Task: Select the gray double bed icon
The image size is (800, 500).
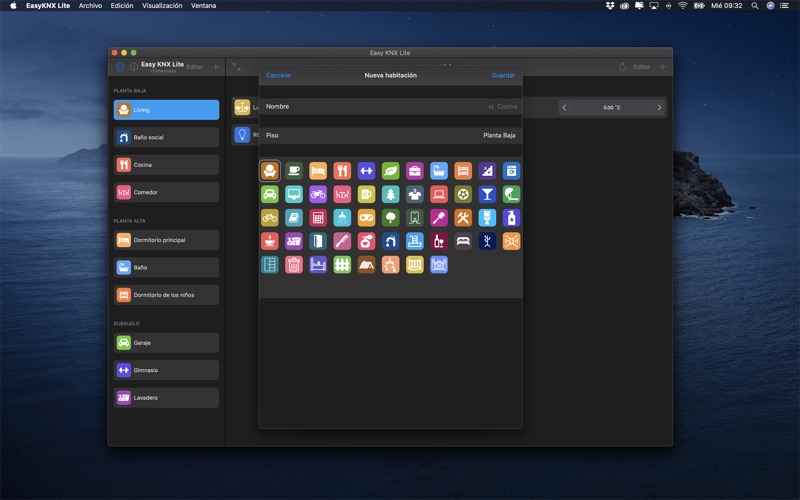Action: [x=463, y=241]
